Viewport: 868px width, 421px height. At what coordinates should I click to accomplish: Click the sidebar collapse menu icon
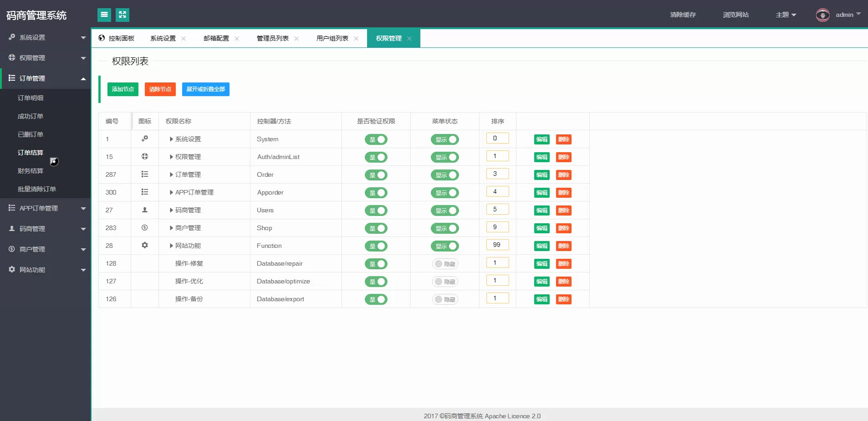pyautogui.click(x=104, y=15)
